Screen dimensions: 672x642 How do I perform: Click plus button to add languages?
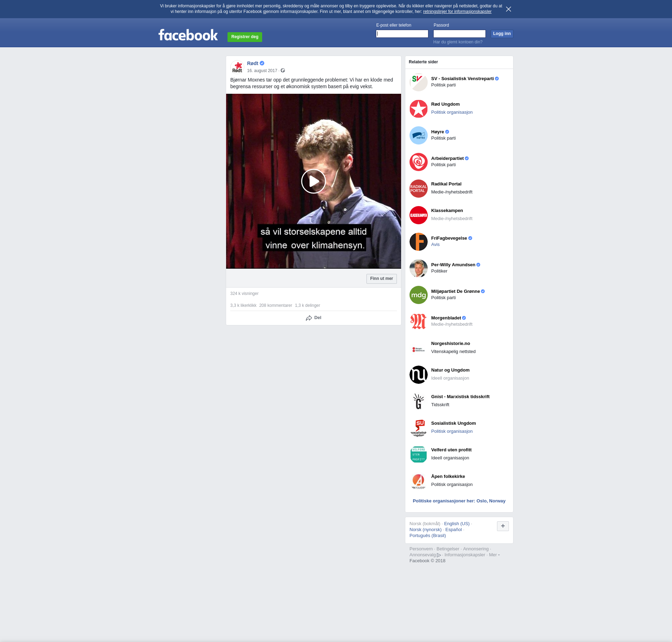coord(503,526)
